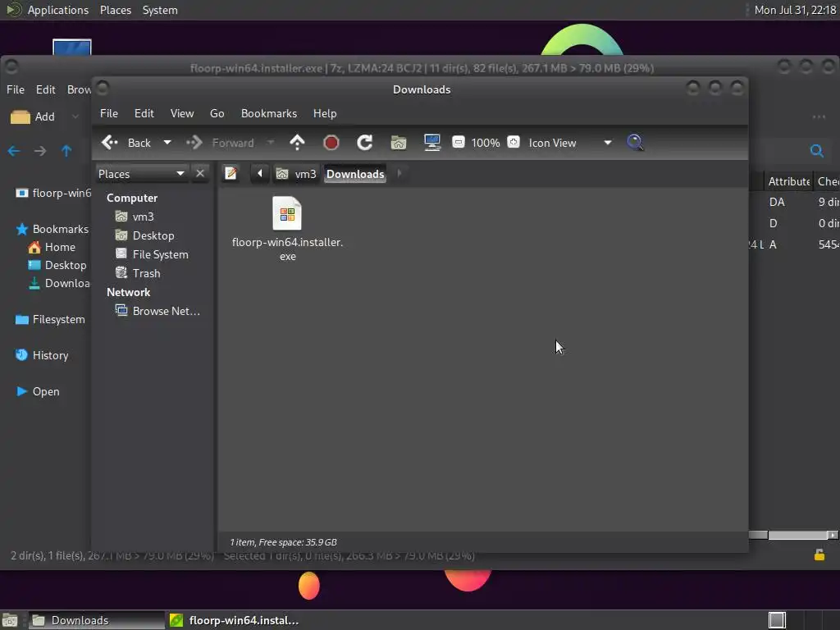Click the forward arrow in the archiver window
Screen dimensions: 840x630
[40, 151]
